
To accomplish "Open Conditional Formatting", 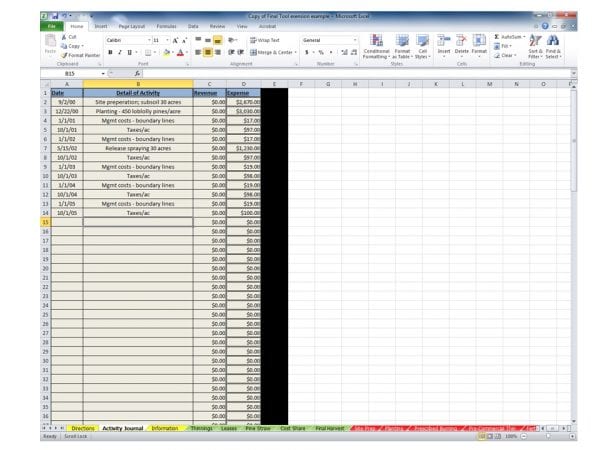I will [x=377, y=46].
